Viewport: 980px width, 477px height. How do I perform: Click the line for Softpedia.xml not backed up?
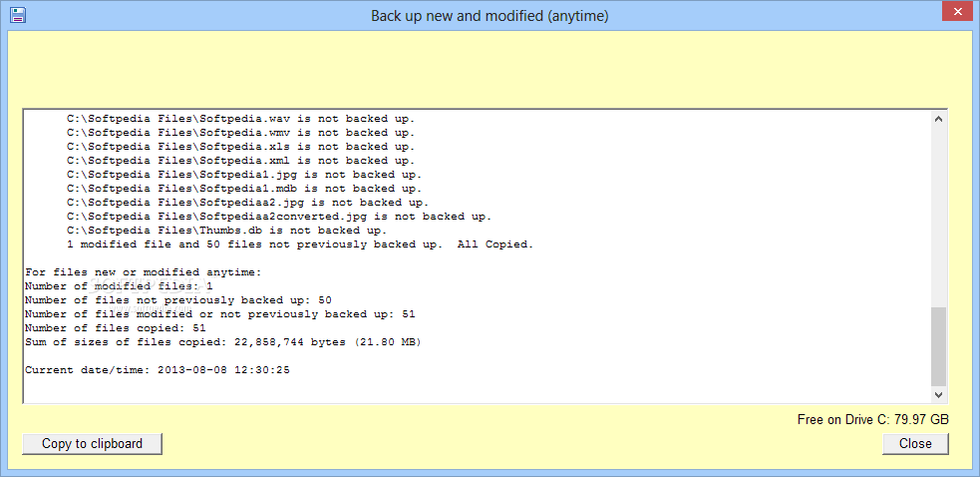click(240, 161)
